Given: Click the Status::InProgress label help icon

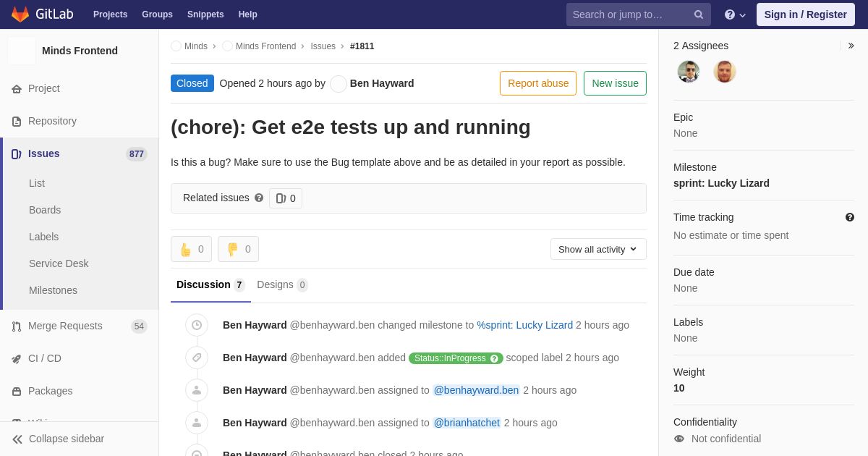Looking at the screenshot, I should click(495, 358).
